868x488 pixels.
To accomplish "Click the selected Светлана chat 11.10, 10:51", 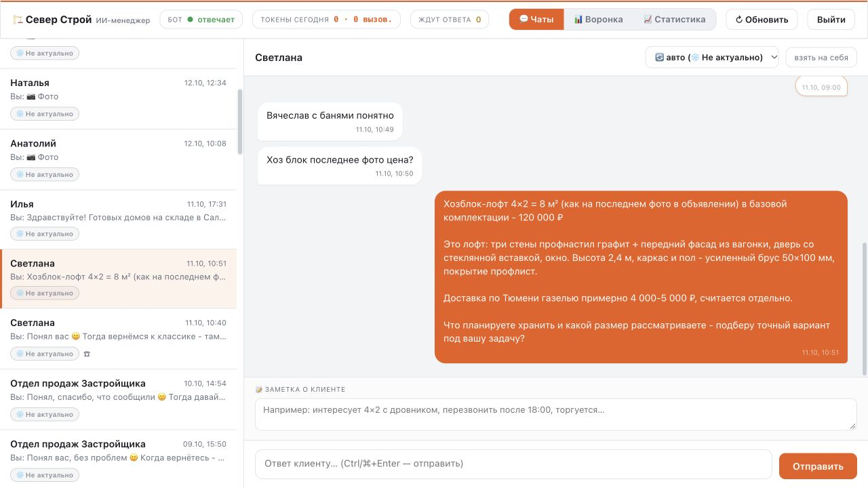I will tap(119, 279).
